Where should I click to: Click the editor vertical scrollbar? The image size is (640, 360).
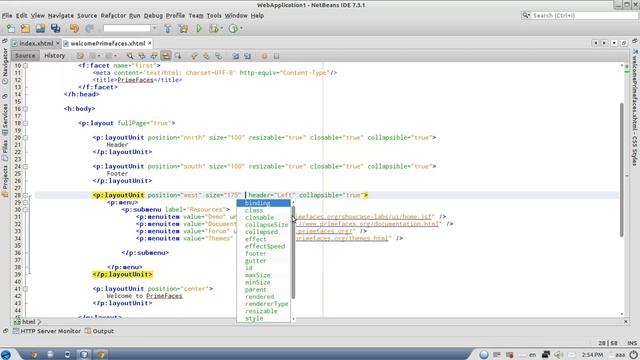pyautogui.click(x=622, y=170)
